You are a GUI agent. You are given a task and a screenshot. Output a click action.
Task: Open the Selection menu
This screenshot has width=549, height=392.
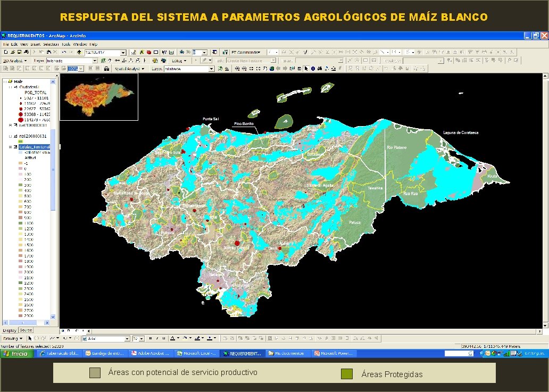51,44
